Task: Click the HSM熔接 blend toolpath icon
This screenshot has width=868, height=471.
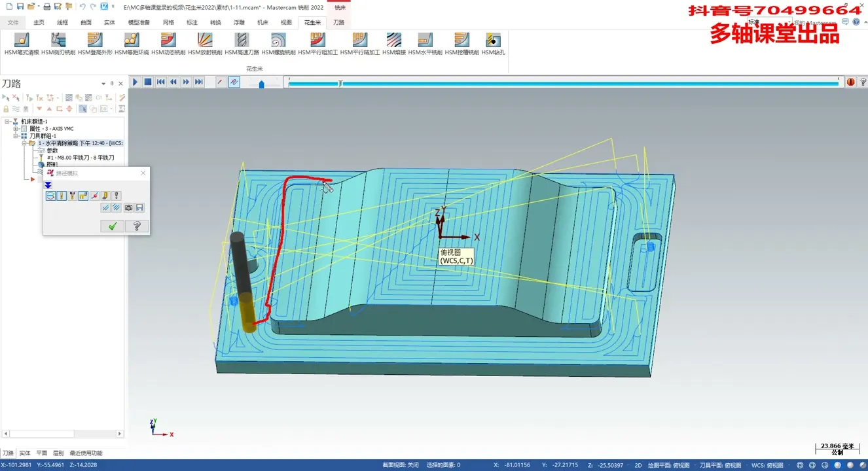Action: [x=393, y=41]
